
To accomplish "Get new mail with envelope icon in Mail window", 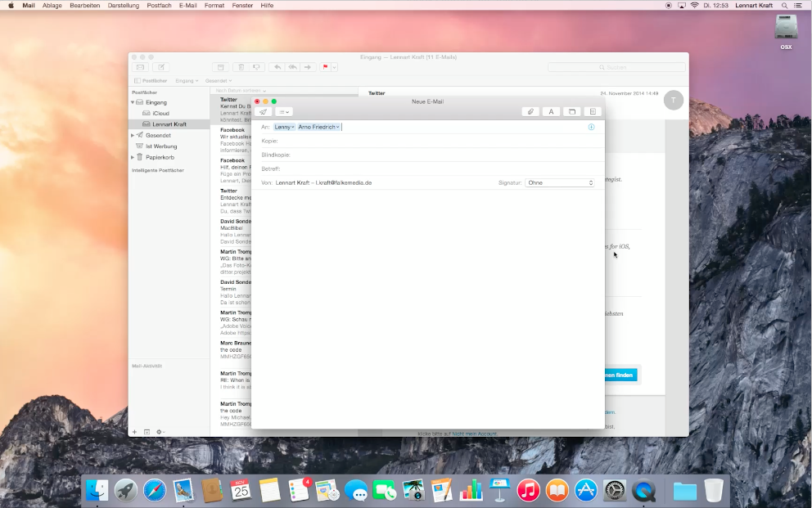I will click(140, 67).
